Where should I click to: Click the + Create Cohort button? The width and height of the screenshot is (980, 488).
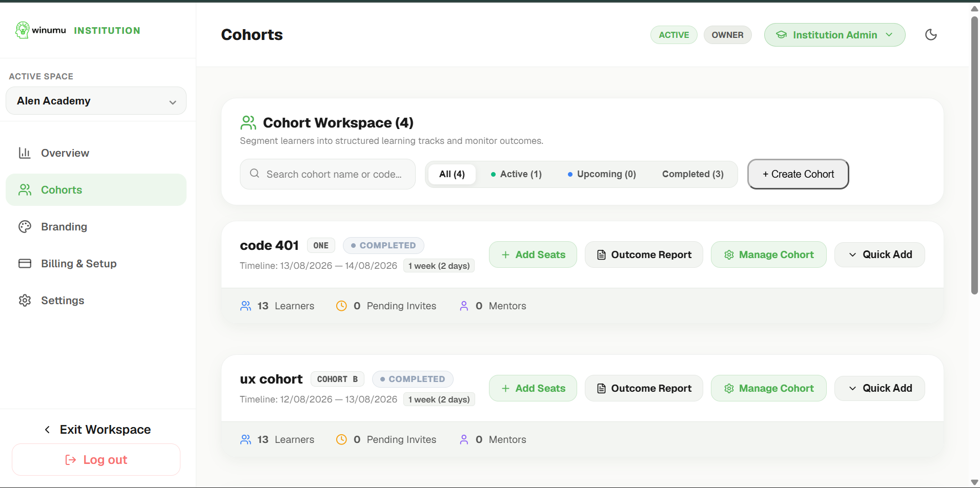[798, 174]
